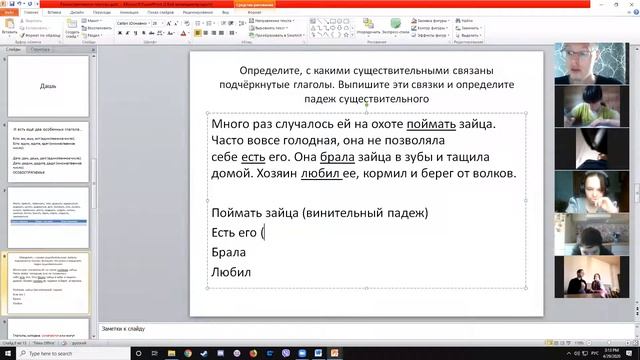Open the font name combo box
This screenshot has height=360, width=640.
[133, 24]
